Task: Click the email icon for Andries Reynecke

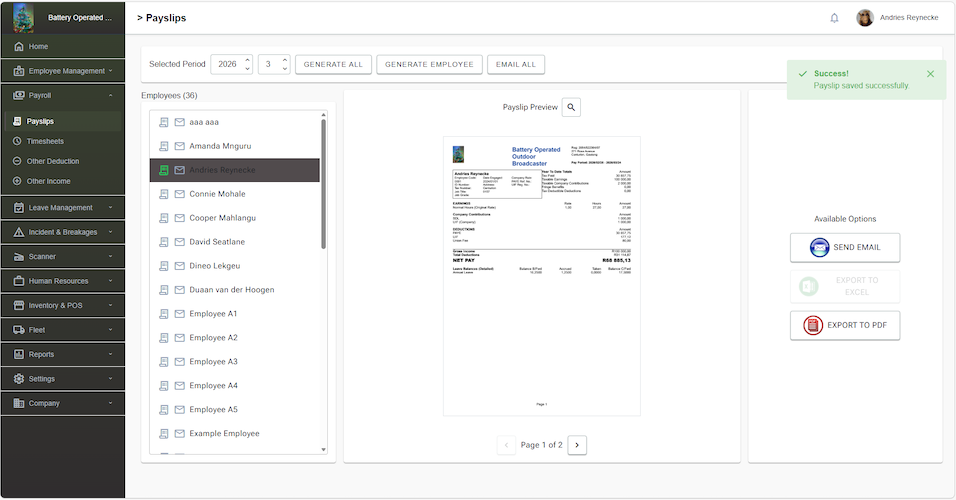Action: coord(180,170)
